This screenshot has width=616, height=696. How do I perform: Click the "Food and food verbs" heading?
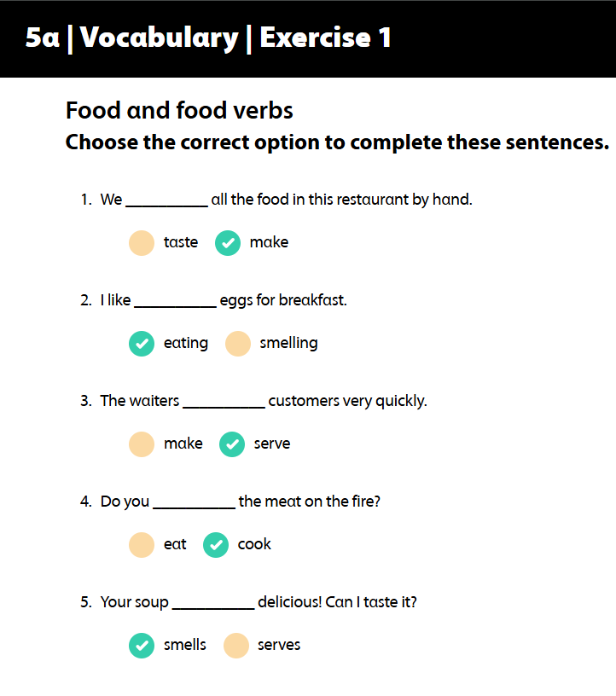click(x=179, y=110)
